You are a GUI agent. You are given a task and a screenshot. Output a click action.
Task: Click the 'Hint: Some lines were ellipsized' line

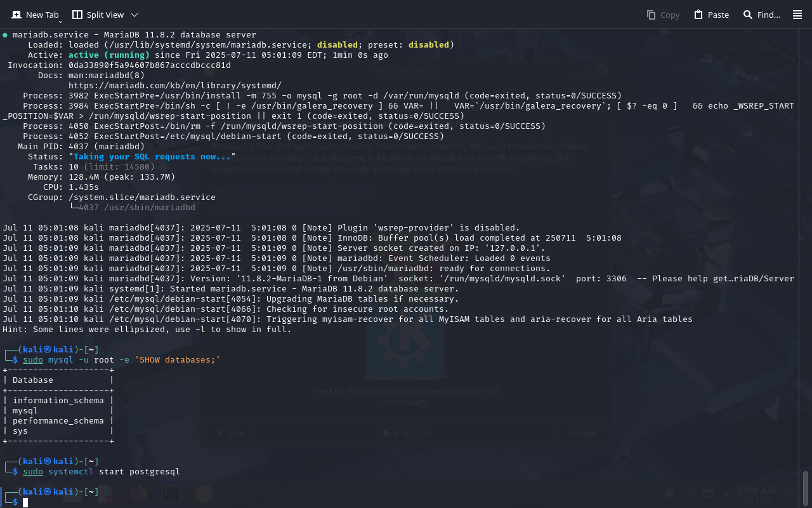147,330
